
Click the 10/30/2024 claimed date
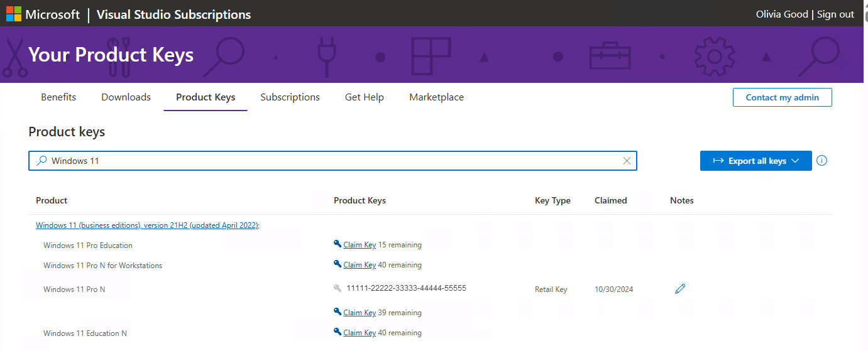613,289
